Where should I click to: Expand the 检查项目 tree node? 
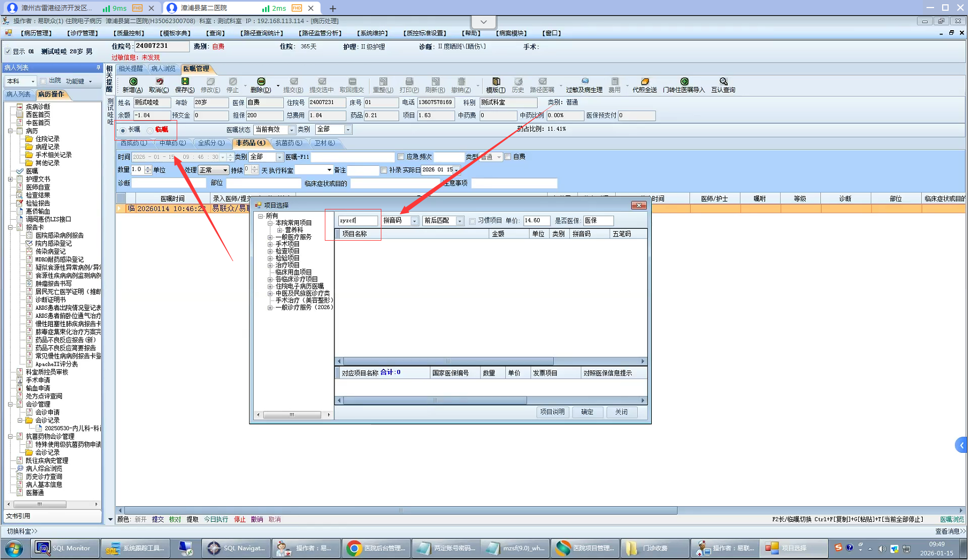pos(270,251)
